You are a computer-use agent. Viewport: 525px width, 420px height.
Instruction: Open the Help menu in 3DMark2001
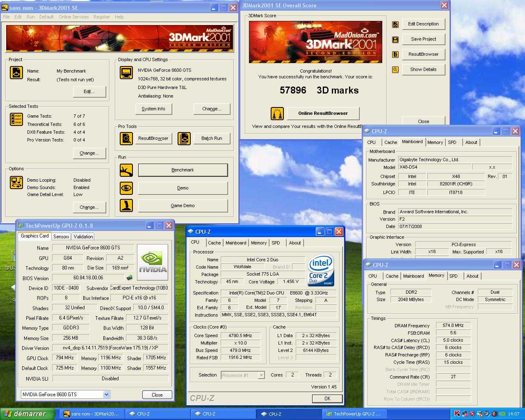point(119,17)
